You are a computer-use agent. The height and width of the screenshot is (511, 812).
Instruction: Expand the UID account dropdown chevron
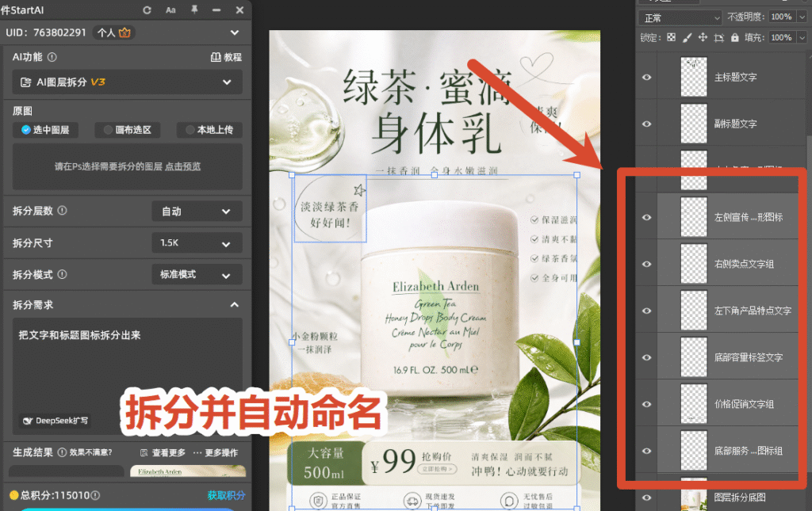tap(235, 32)
